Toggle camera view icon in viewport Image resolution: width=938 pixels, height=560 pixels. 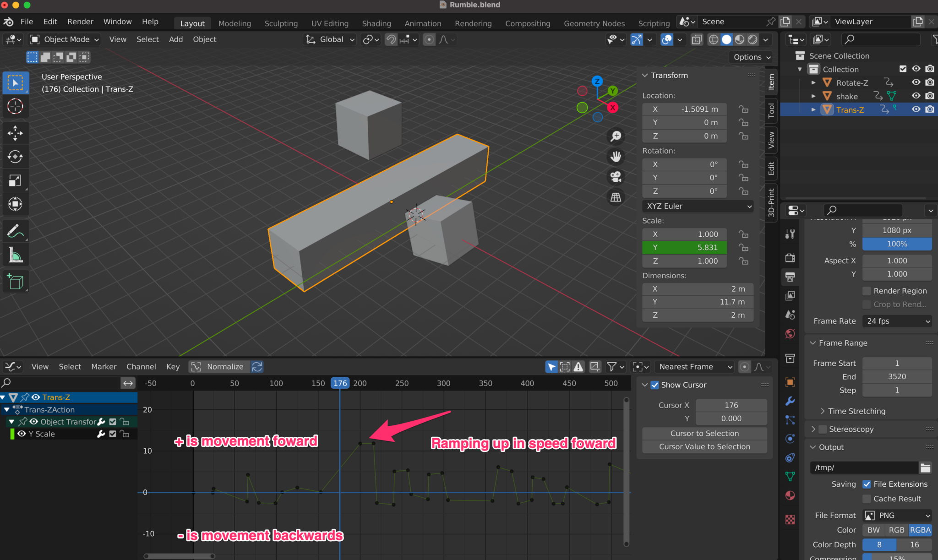point(616,177)
